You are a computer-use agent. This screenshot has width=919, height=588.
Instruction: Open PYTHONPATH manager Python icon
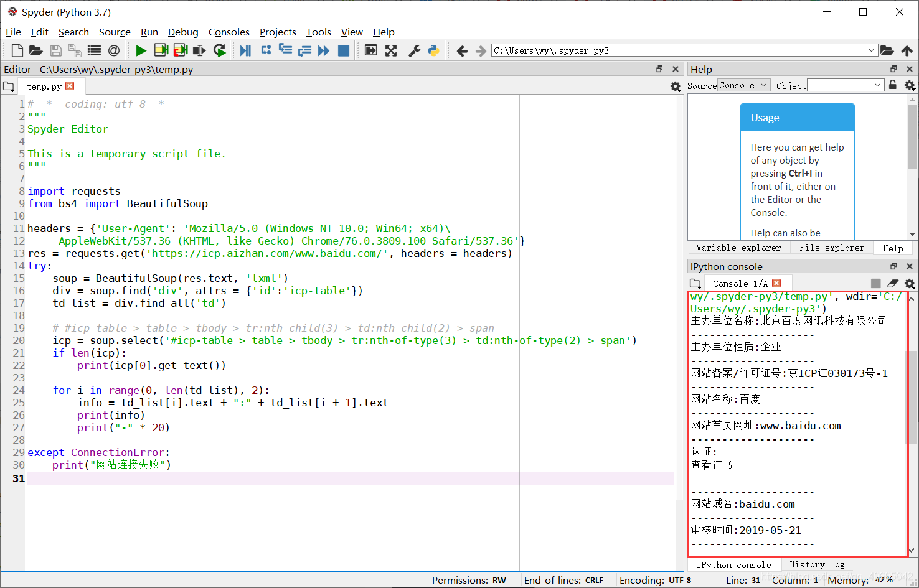433,50
